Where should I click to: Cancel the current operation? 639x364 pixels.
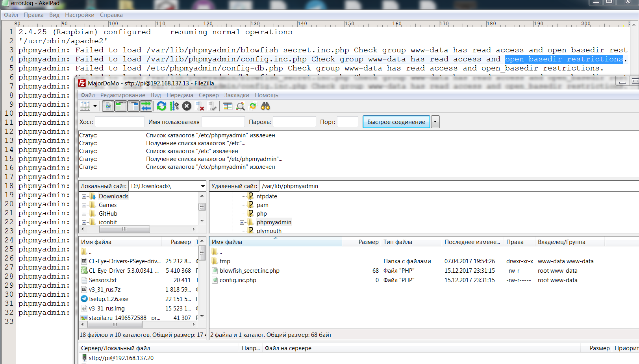(x=187, y=106)
